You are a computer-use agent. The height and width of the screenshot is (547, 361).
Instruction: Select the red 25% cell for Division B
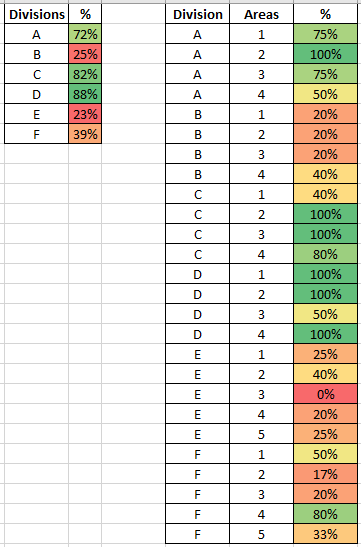pyautogui.click(x=85, y=54)
